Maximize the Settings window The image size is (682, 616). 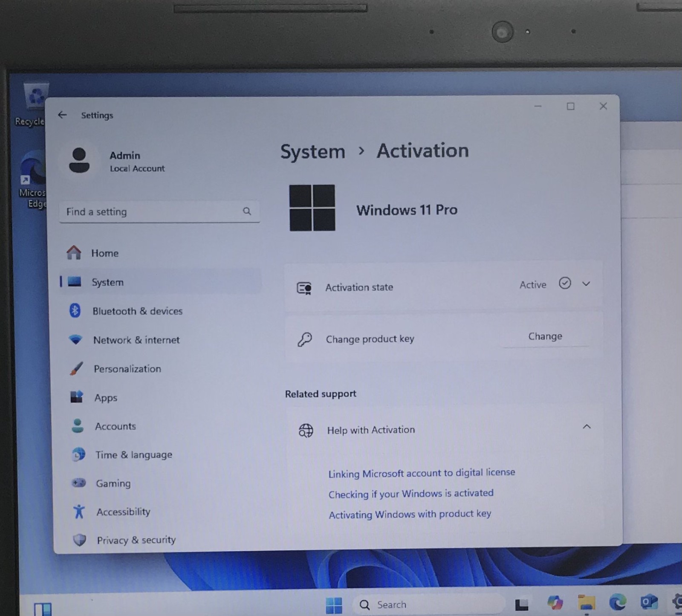coord(571,106)
